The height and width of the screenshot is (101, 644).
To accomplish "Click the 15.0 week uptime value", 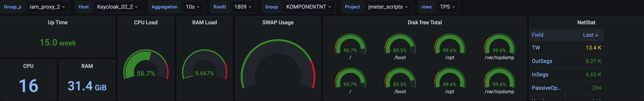I will point(58,43).
